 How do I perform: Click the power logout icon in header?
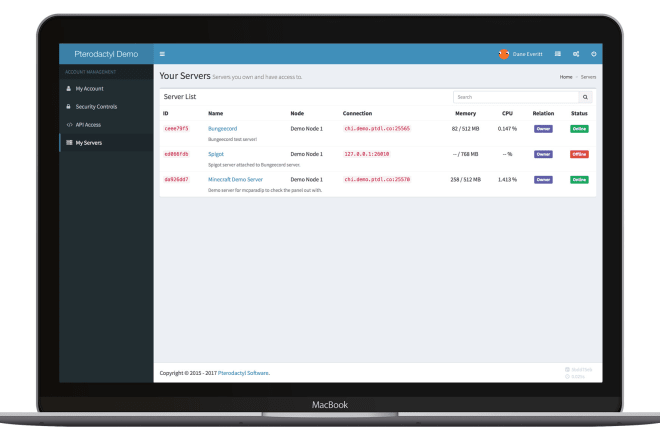(593, 54)
